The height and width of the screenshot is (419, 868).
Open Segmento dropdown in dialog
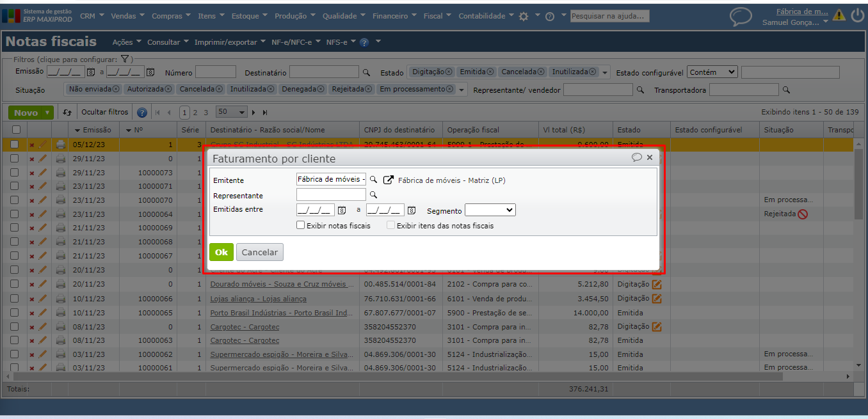(490, 210)
